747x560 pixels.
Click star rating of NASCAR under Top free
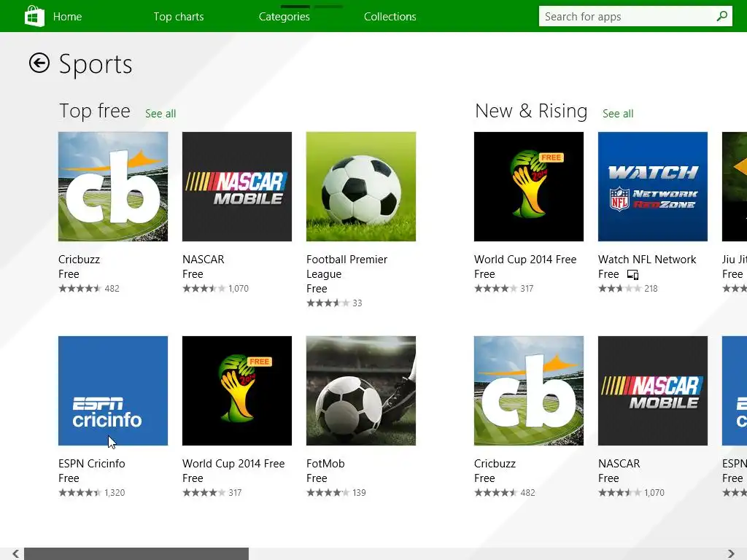point(204,289)
